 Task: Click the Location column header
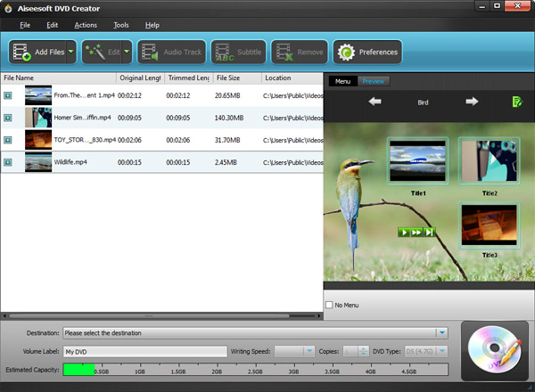click(x=292, y=78)
